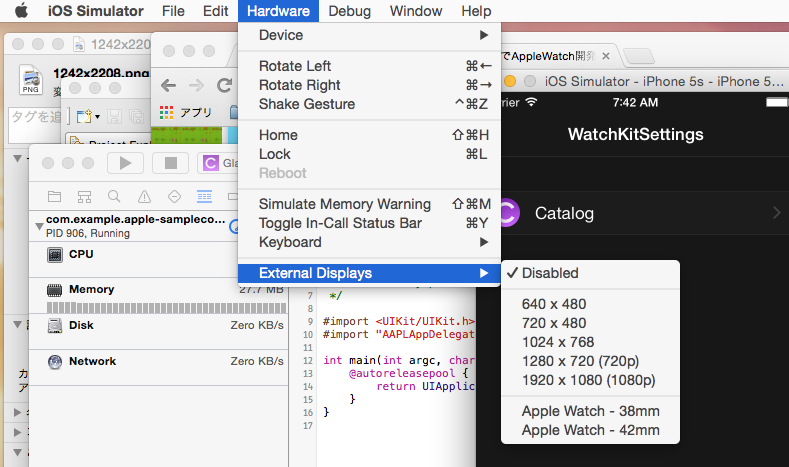This screenshot has width=789, height=467.
Task: Select Shake Gesture menu item
Action: tap(369, 104)
